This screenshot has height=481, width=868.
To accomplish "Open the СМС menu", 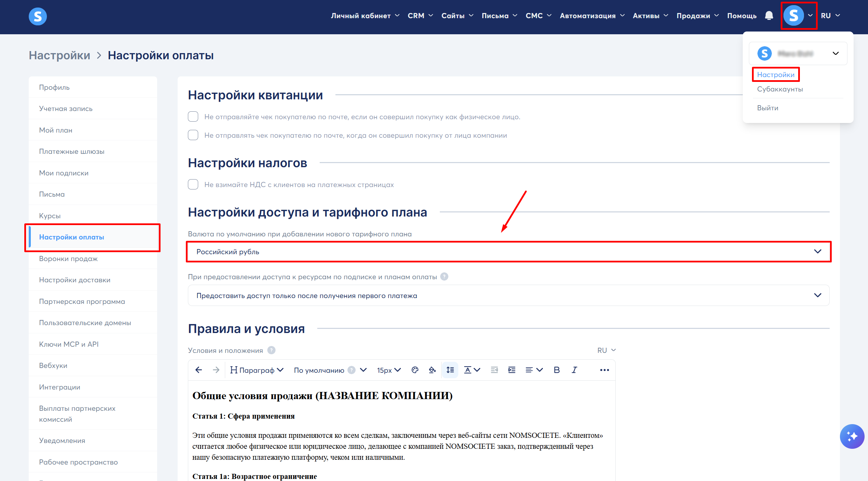I will coord(538,16).
